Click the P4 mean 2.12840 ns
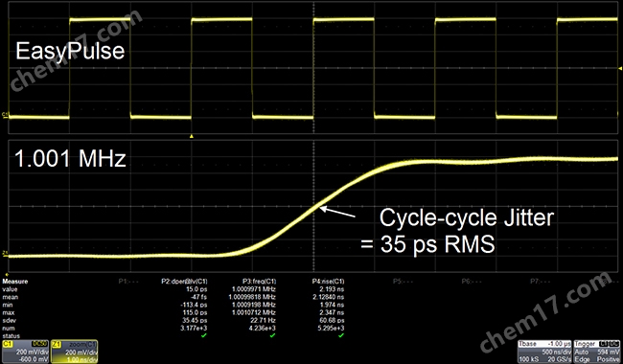The image size is (623, 364). point(328,297)
